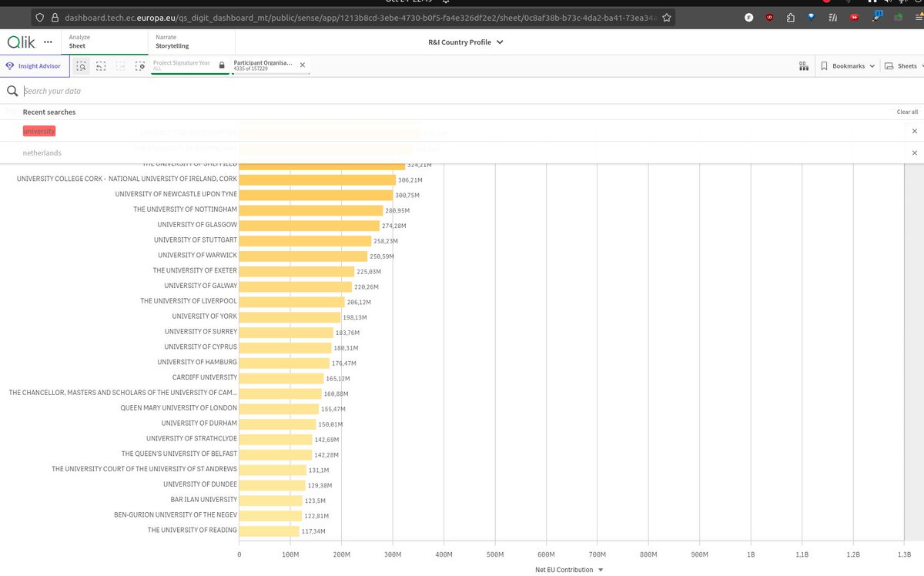The height and width of the screenshot is (576, 924).
Task: Click the Bookmarks ribbon icon
Action: [x=824, y=66]
